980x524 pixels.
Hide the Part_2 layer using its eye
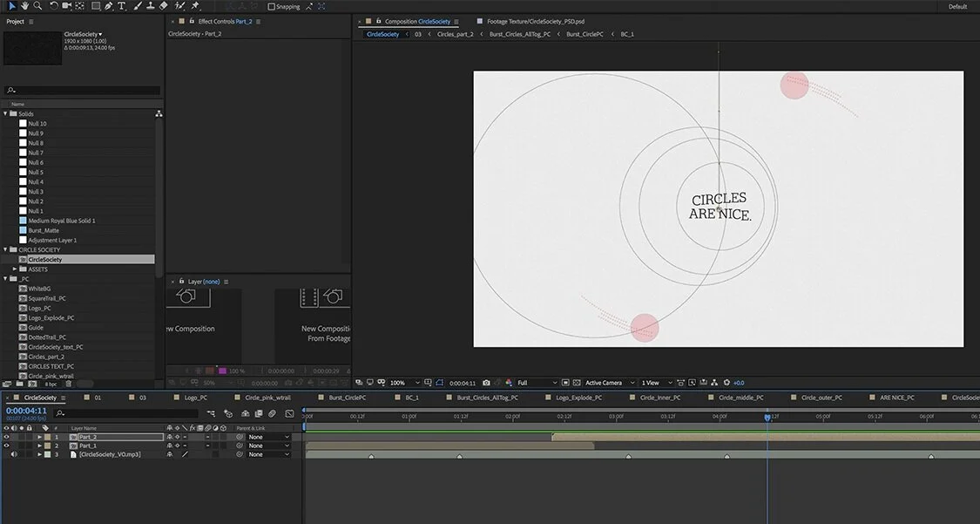[x=6, y=437]
